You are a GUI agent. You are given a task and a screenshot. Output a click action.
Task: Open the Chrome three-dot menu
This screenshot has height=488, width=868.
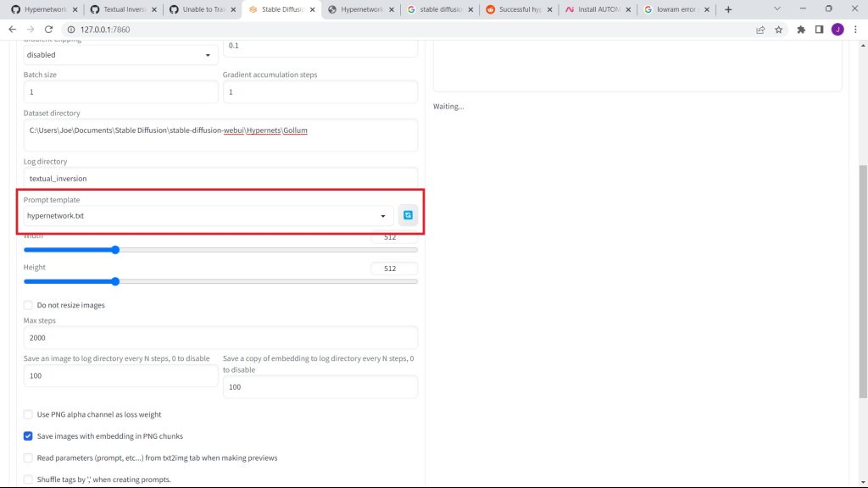click(855, 30)
